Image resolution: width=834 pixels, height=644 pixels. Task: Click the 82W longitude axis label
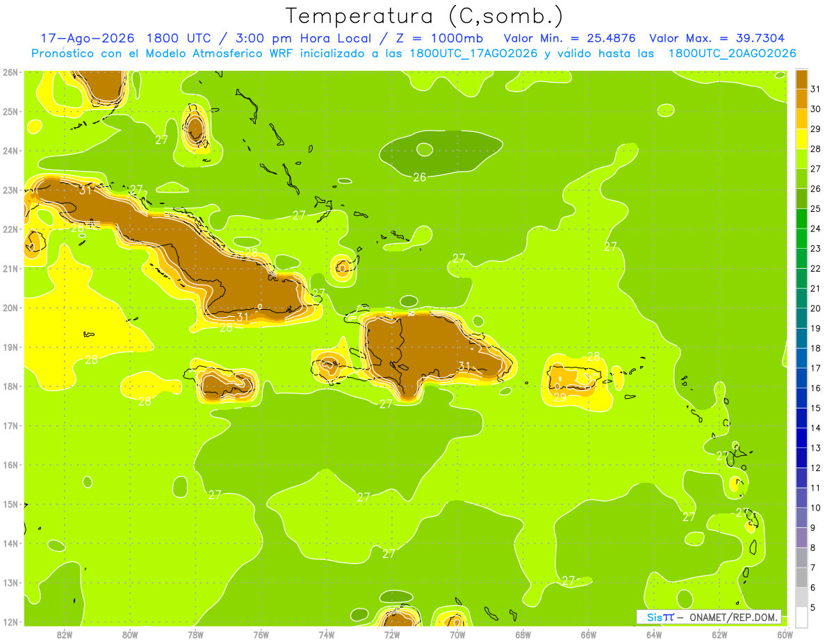pos(64,634)
